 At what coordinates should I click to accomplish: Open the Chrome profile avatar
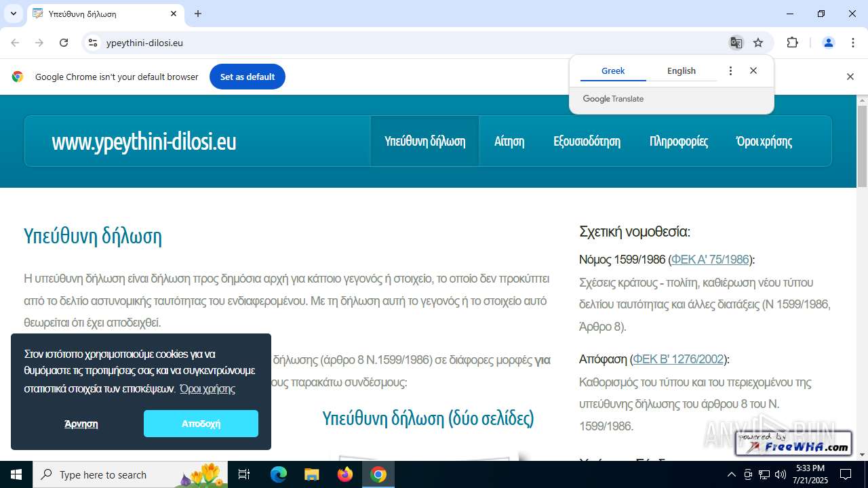tap(828, 43)
